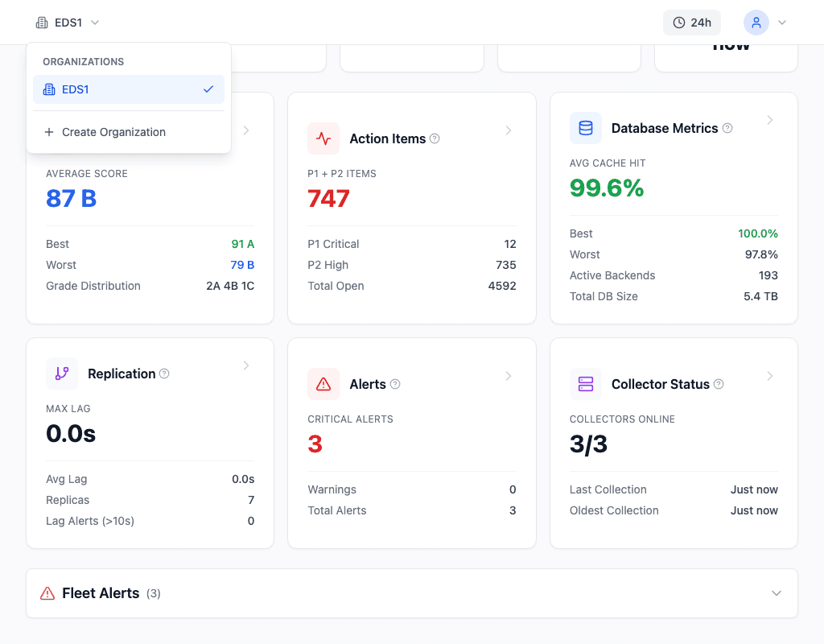Open the account menu chevron

(781, 23)
